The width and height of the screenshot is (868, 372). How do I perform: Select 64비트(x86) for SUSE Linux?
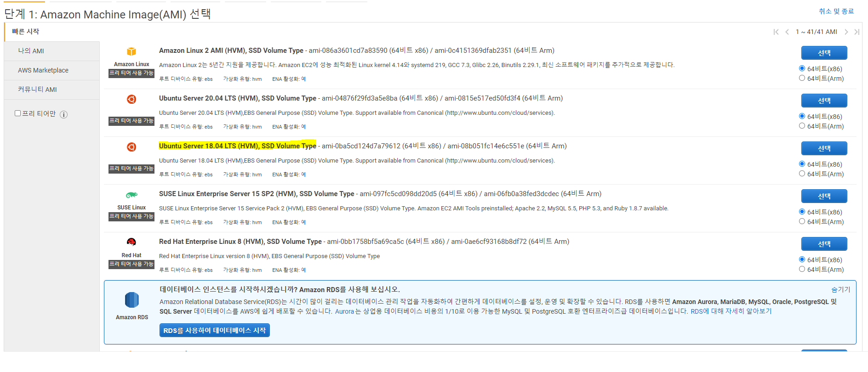(802, 212)
